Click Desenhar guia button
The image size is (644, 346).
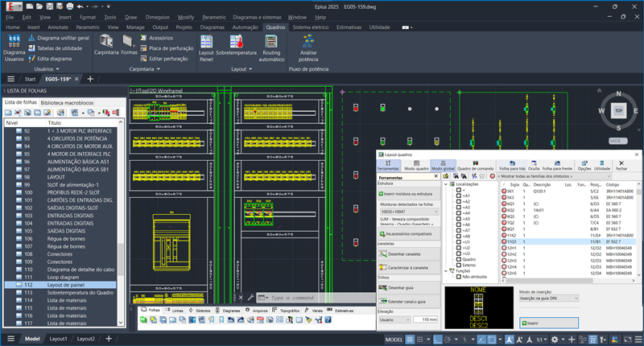pos(408,288)
